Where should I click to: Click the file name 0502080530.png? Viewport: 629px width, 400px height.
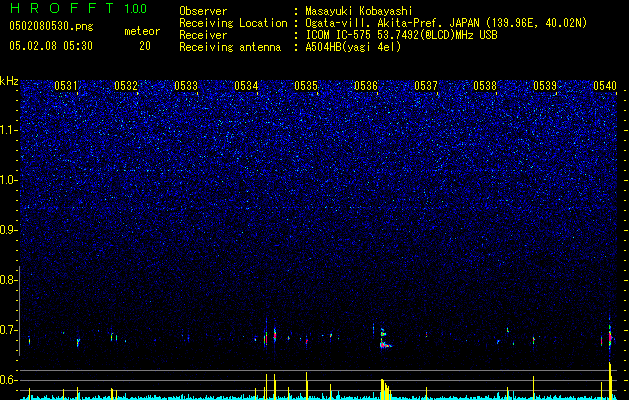[51, 27]
